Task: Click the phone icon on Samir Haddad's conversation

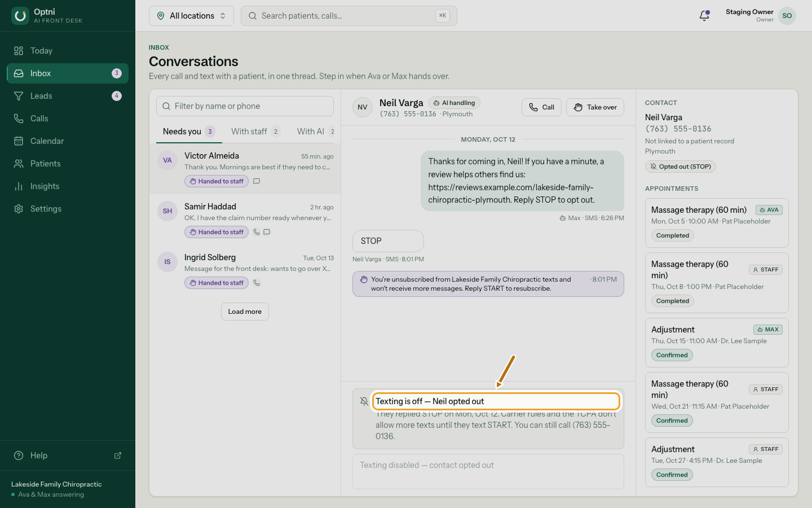Action: [257, 232]
